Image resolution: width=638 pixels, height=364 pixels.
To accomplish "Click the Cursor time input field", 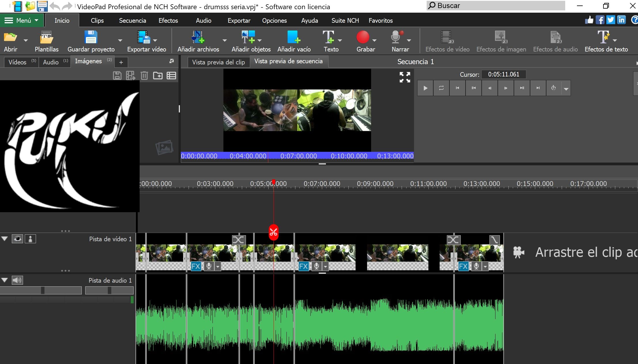I will point(504,74).
